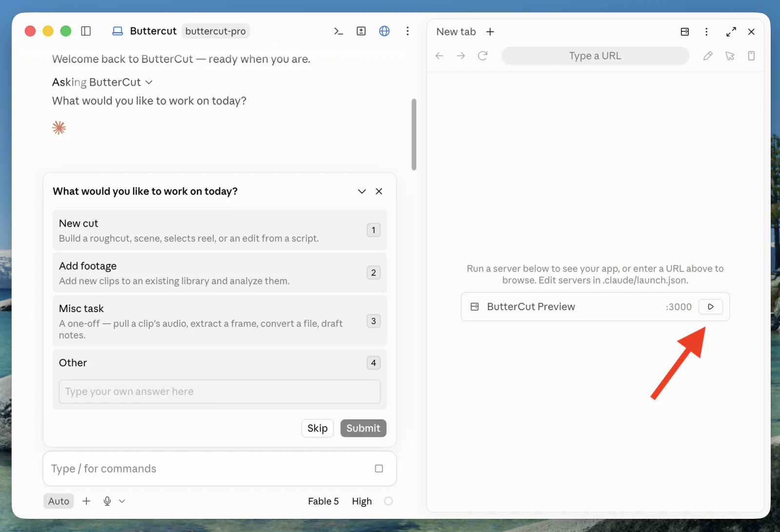Open the microphone options chevron

click(x=122, y=501)
